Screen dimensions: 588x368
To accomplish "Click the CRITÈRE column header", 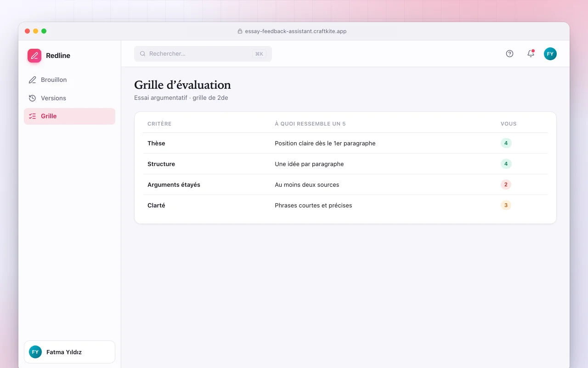I will [159, 124].
